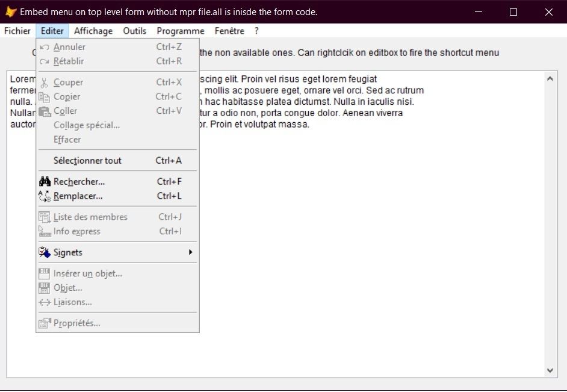Click the Signets bookmark flag icon

[43, 252]
